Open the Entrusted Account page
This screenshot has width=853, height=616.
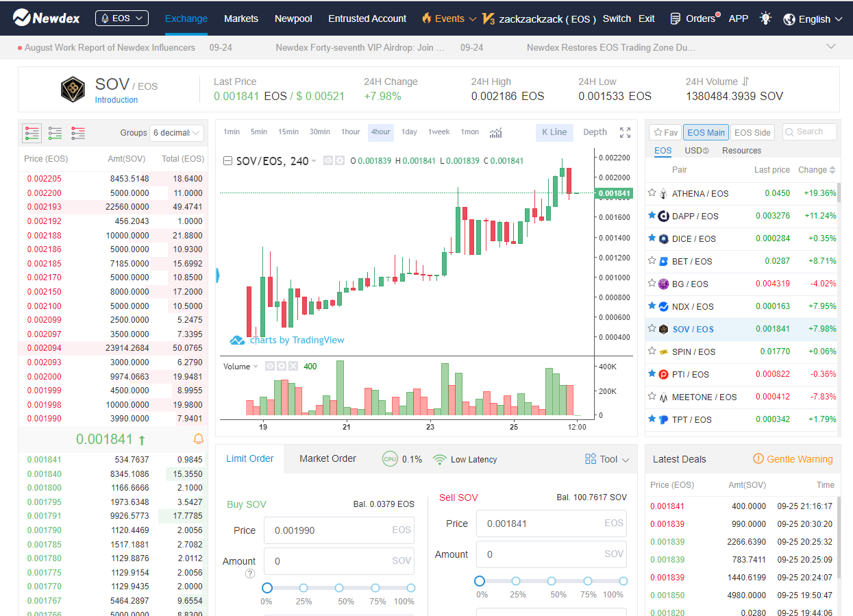click(367, 19)
